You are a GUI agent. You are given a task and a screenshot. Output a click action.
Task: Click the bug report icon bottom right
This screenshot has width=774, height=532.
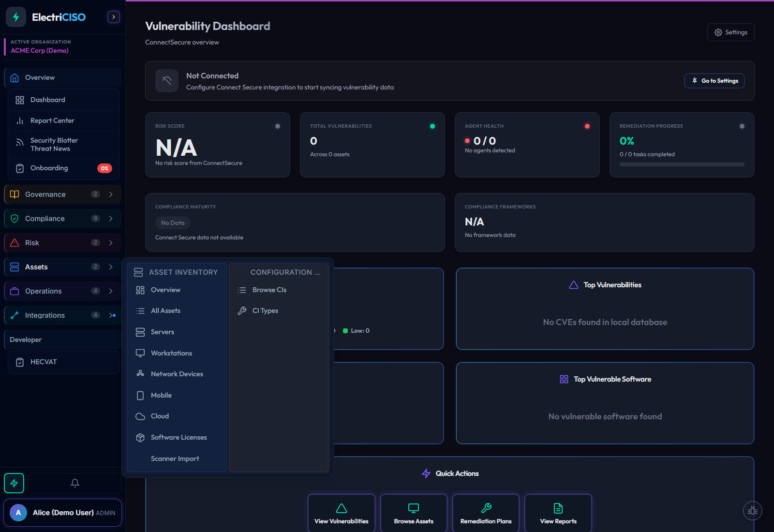(x=753, y=510)
